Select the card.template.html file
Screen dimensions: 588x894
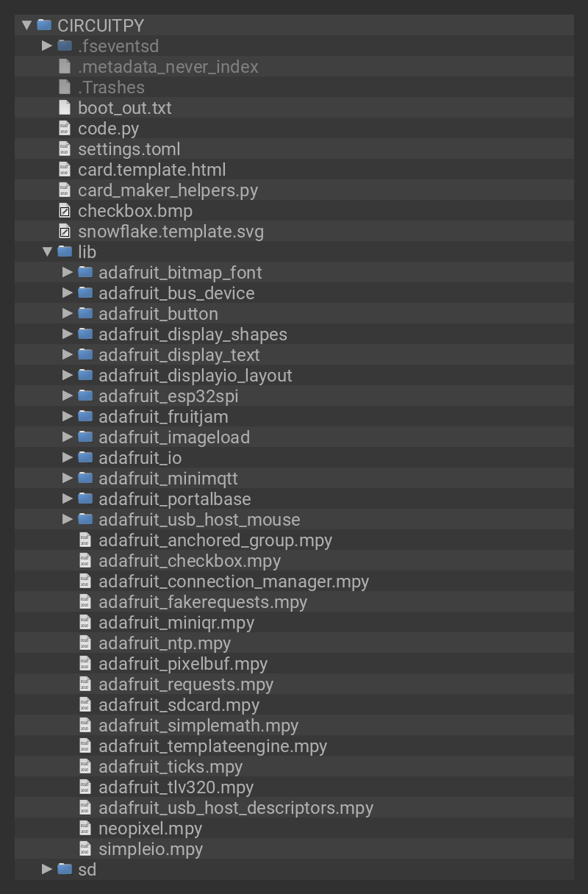pyautogui.click(x=151, y=170)
